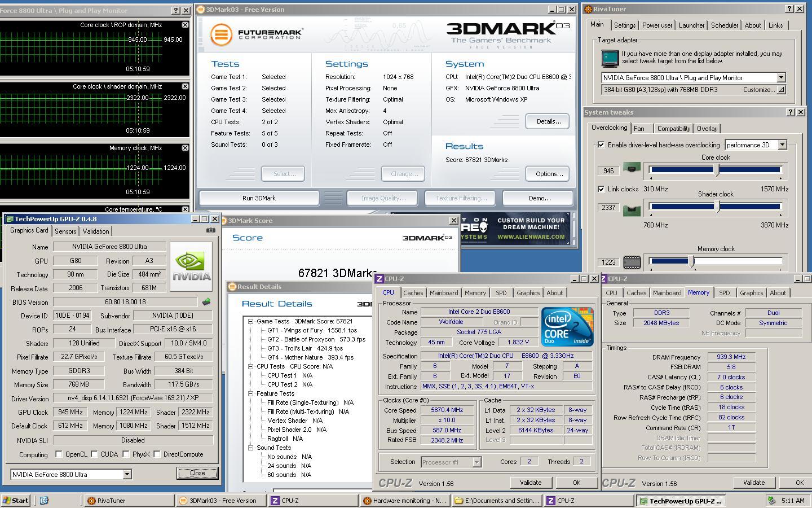The image size is (812, 508).
Task: Collapse the Game Tests tree node
Action: click(x=251, y=321)
